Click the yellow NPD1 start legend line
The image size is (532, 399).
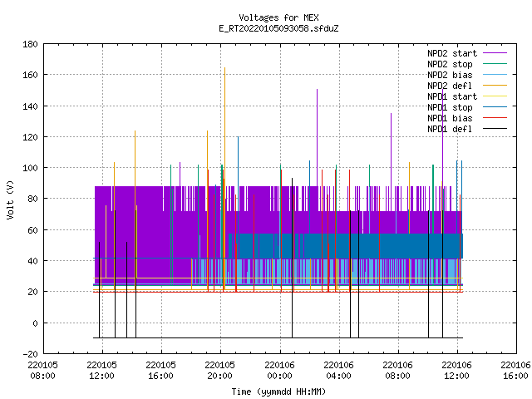point(495,96)
